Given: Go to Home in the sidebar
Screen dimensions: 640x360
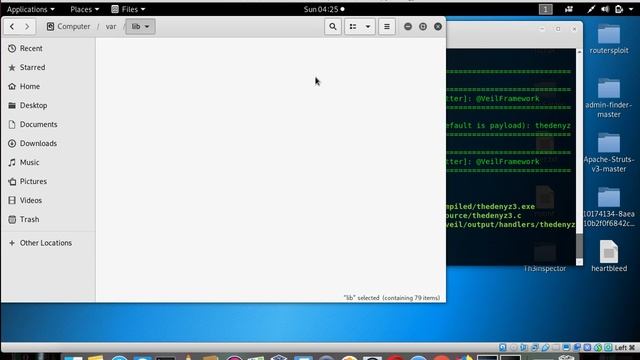Looking at the screenshot, I should [x=48, y=86].
